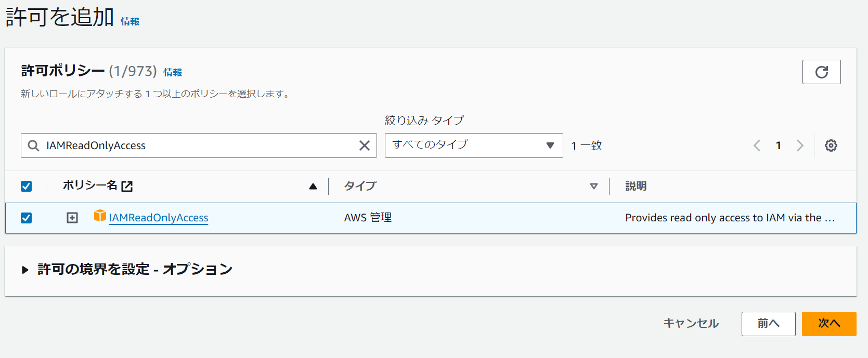The height and width of the screenshot is (358, 868).
Task: Click 情報 link next to 許可ポリシー
Action: [173, 72]
